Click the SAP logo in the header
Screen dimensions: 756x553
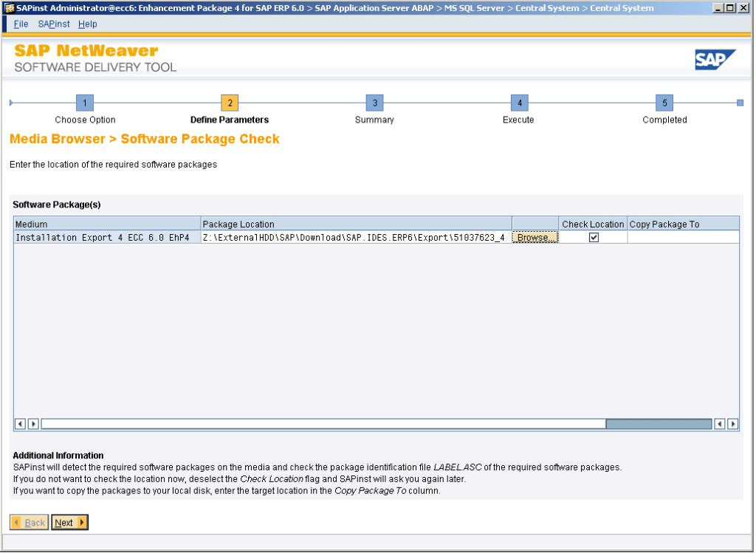(715, 60)
